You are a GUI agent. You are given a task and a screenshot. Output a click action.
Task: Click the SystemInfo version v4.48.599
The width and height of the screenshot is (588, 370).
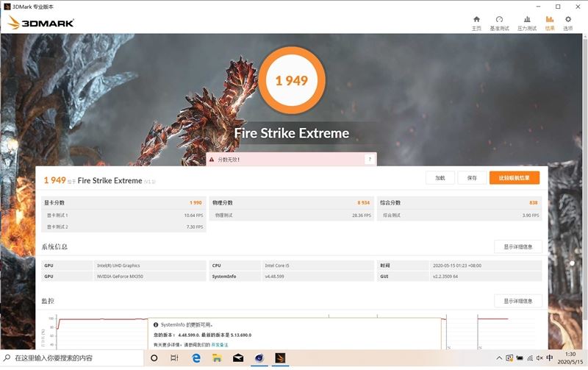[x=274, y=276]
